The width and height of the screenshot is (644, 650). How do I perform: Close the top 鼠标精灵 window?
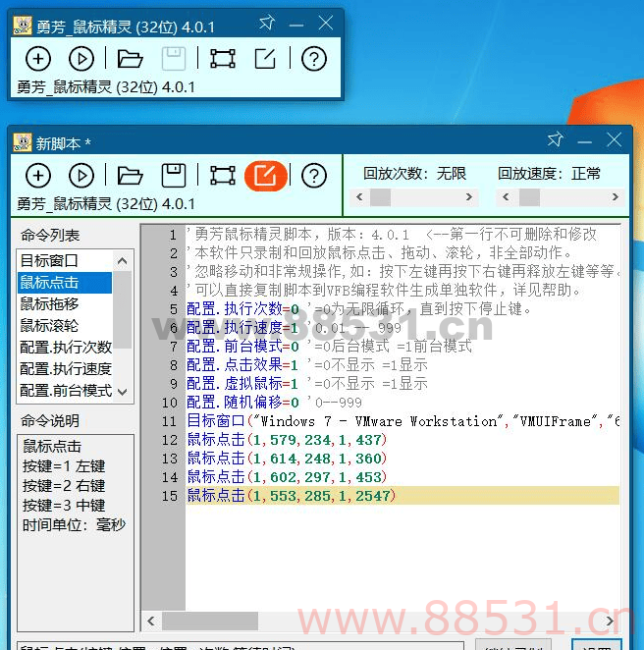pos(326,23)
